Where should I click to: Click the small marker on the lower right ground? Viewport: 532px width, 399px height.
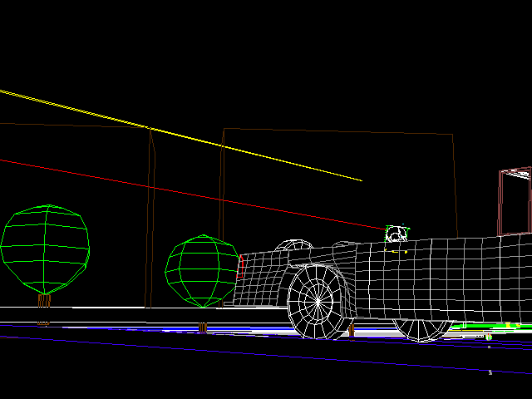tap(490, 372)
